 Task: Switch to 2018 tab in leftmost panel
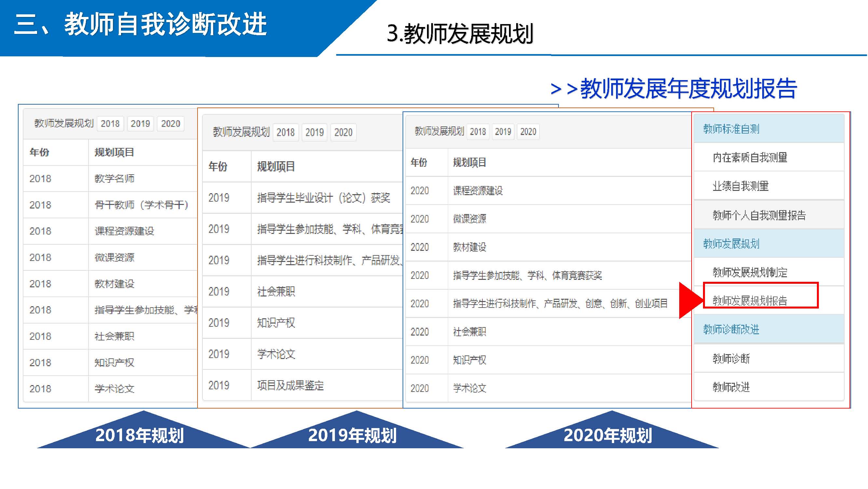110,123
